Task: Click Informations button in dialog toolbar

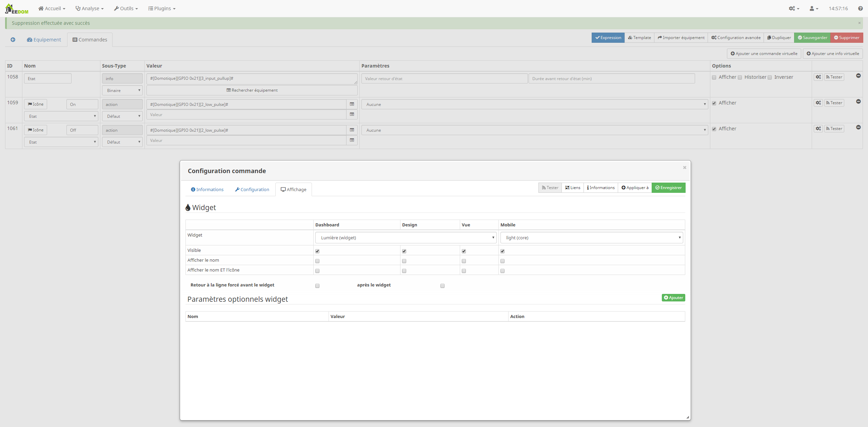Action: pyautogui.click(x=600, y=188)
